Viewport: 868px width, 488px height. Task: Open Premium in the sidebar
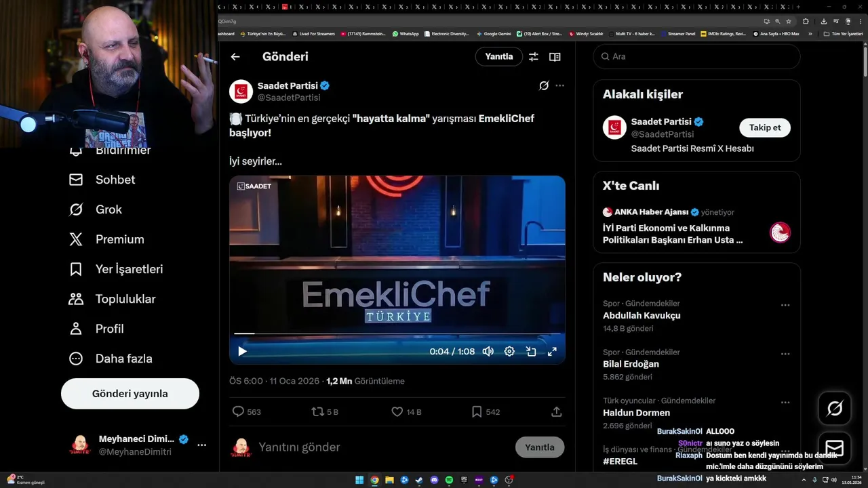(106, 239)
